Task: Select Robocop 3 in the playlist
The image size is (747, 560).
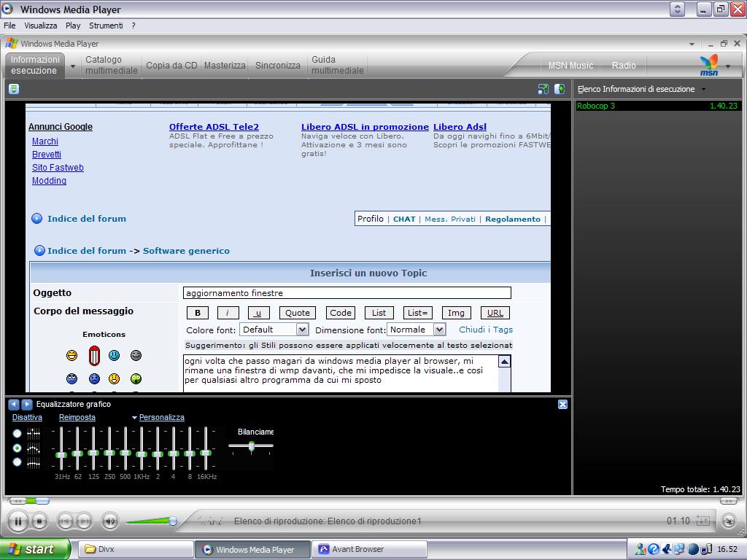Action: click(x=657, y=106)
